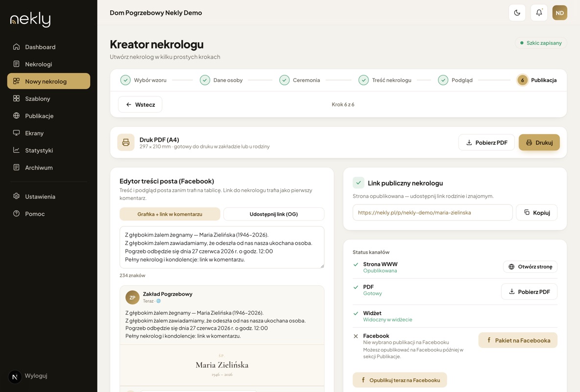Click Otwórz stronę button
The height and width of the screenshot is (392, 580).
click(530, 267)
